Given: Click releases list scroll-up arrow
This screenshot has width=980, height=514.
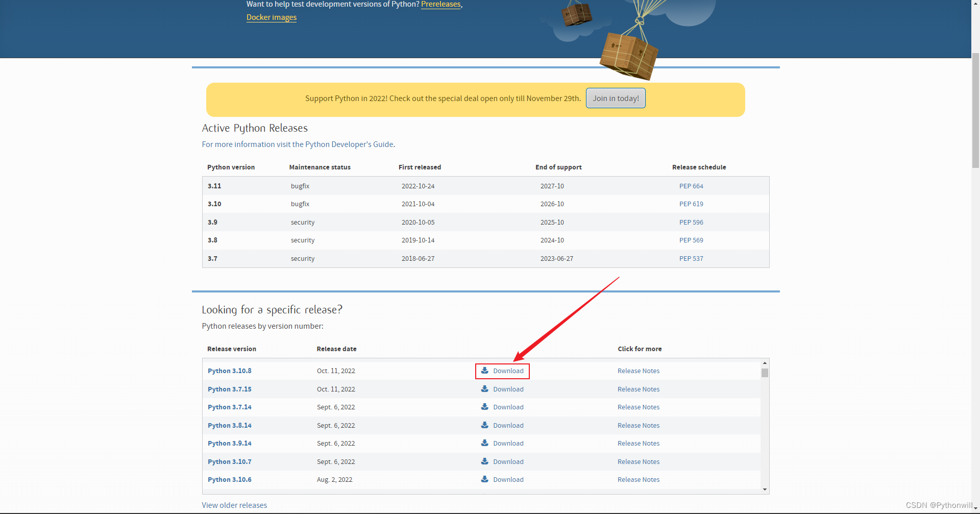Looking at the screenshot, I should 765,363.
